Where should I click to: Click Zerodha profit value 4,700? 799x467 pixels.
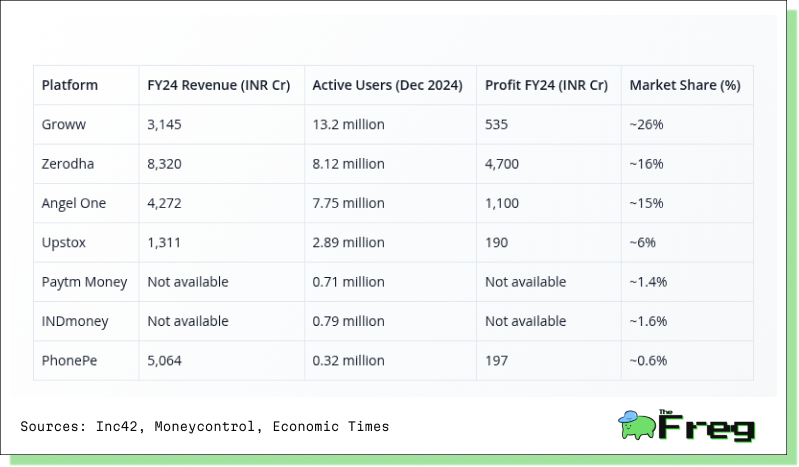pos(502,164)
